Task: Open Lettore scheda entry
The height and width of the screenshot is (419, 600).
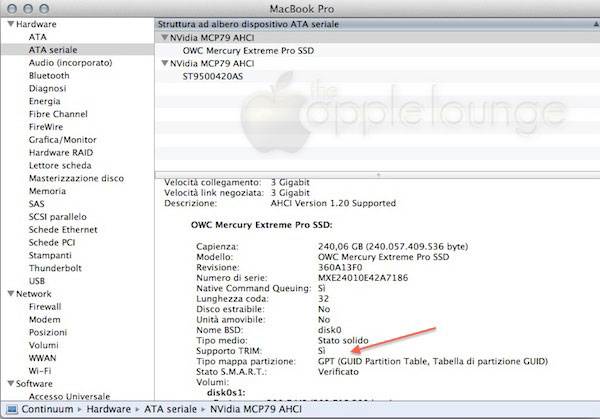Action: pos(60,165)
